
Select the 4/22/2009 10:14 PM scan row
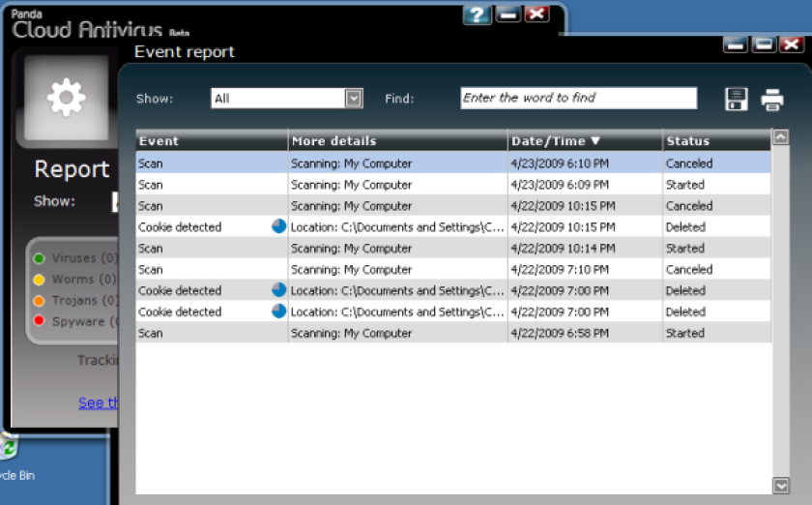[x=453, y=248]
